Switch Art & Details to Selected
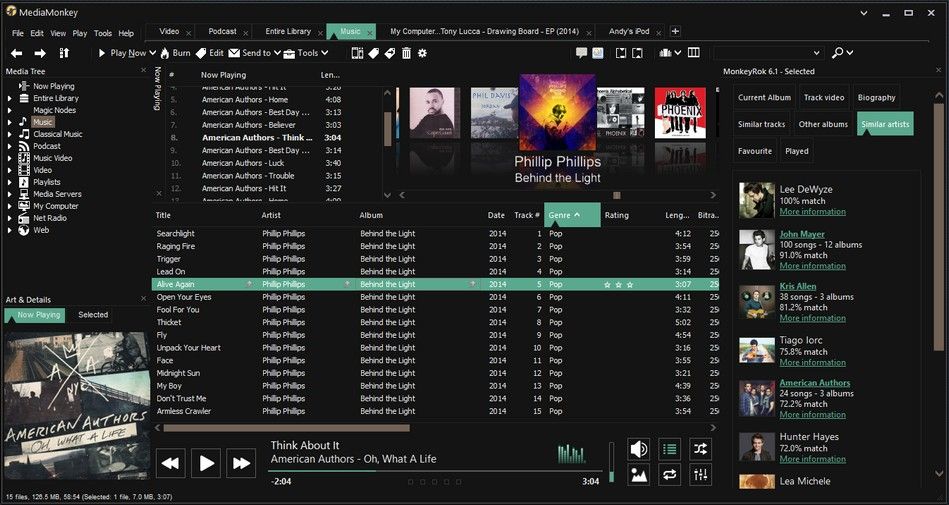Screen dimensions: 949x505 [93, 315]
